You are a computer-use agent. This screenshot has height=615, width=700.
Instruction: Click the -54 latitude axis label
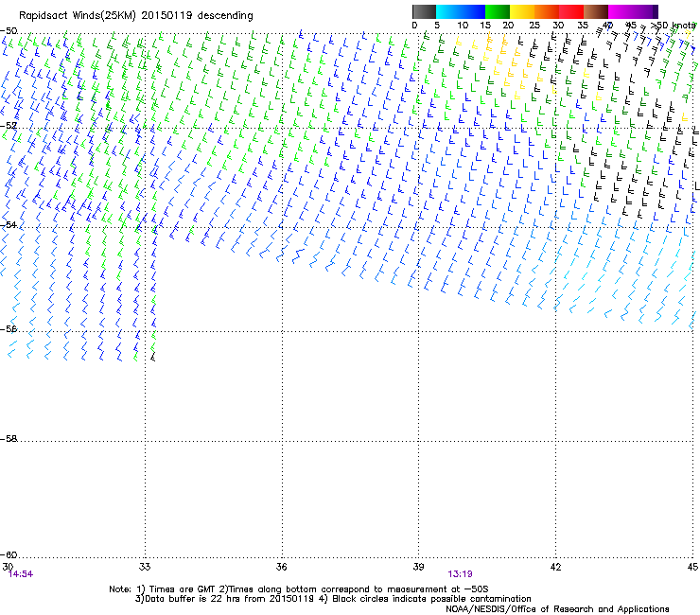click(x=9, y=224)
